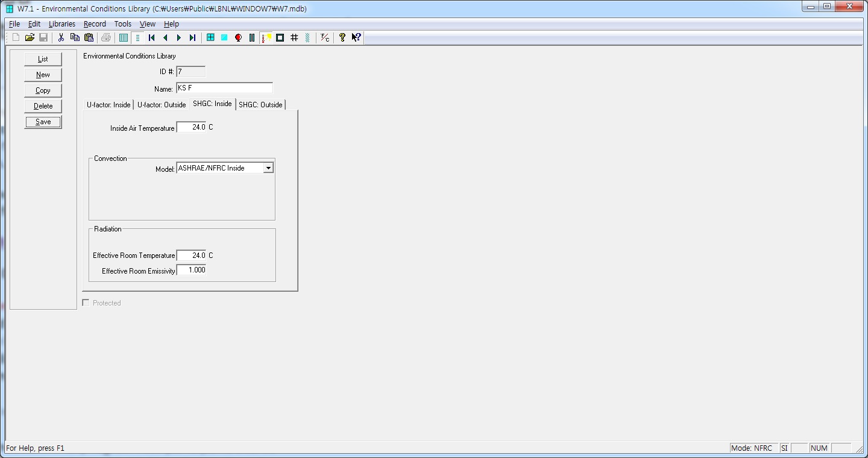Click the Cut scissors icon

[61, 37]
